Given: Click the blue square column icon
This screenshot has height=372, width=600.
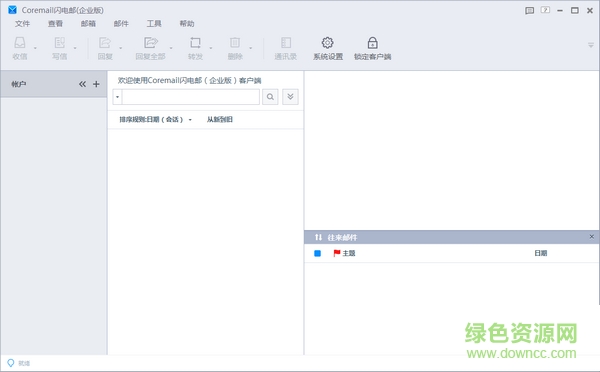Looking at the screenshot, I should pos(317,253).
